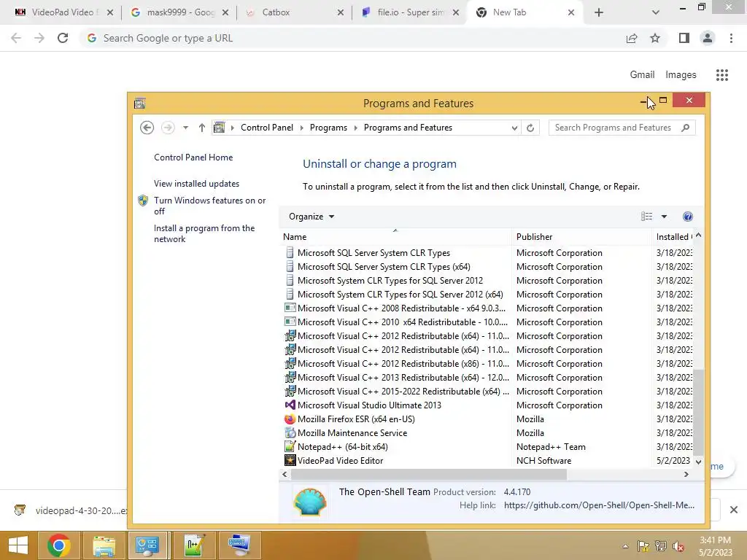
Task: Toggle the Chrome side panel
Action: pyautogui.click(x=684, y=38)
